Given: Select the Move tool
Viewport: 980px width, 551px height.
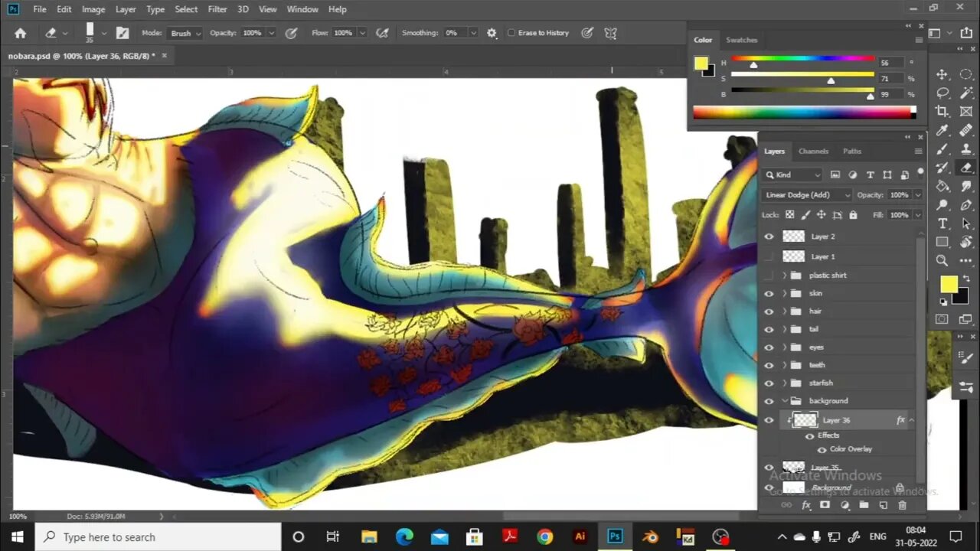Looking at the screenshot, I should coord(942,74).
